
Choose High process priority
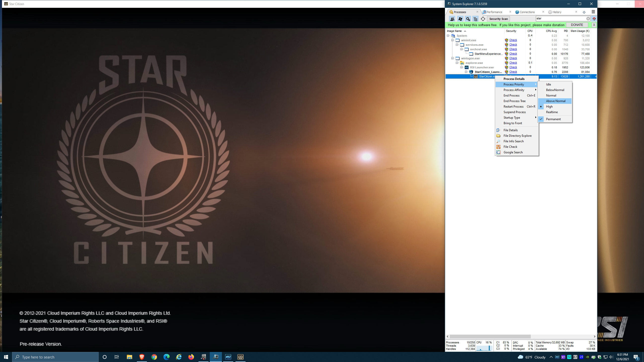point(555,107)
